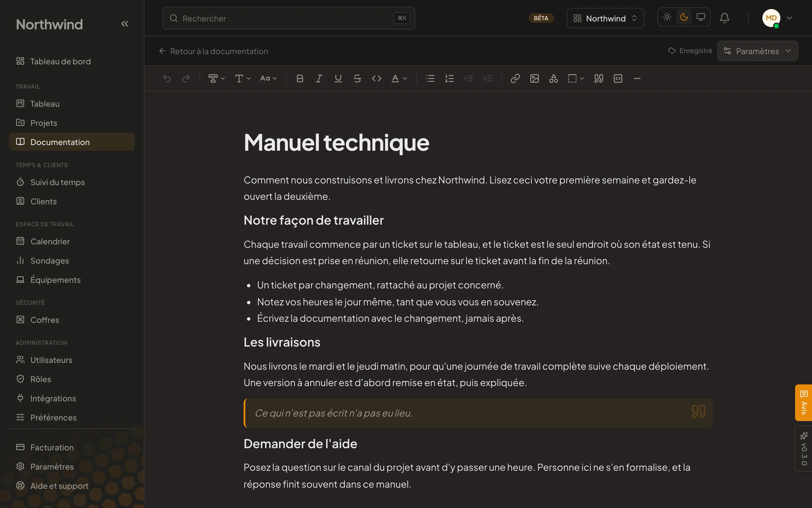The image size is (812, 508).
Task: Insert a code block from the toolbar
Action: tap(618, 79)
